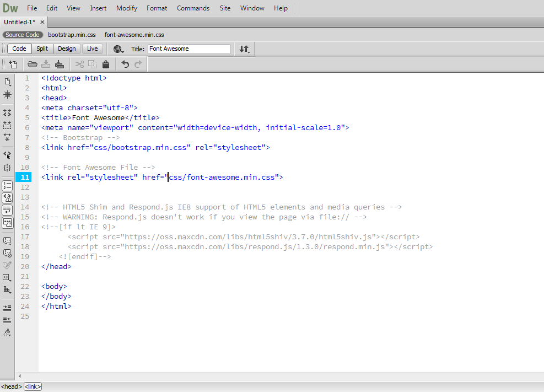
Task: Toggle Highlight Invalid Code
Action: coord(7,198)
